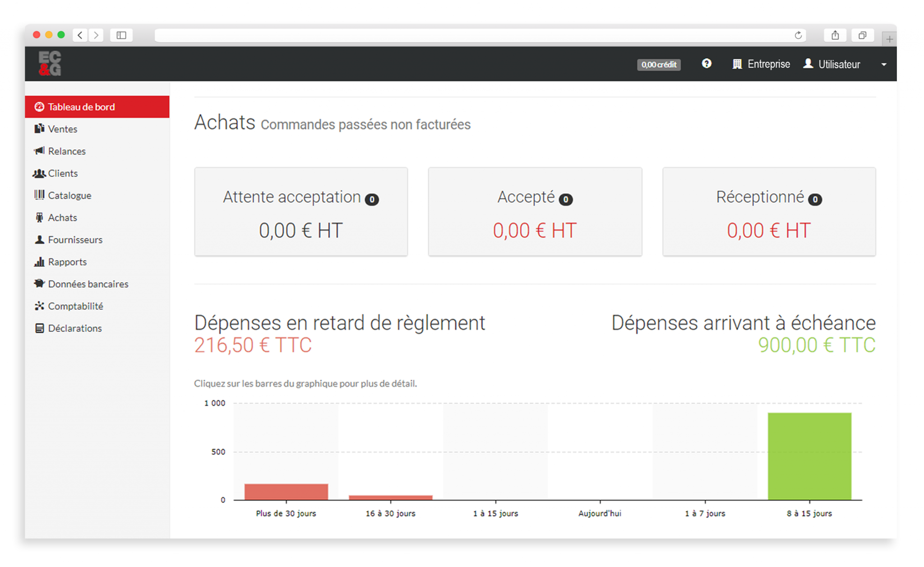Reload the page with refresh icon

[x=798, y=35]
